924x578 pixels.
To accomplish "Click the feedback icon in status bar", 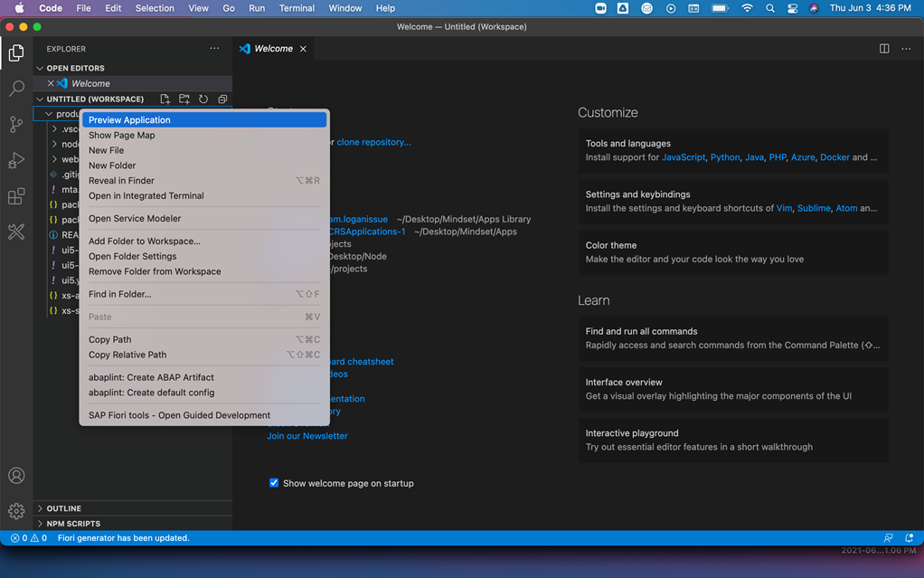I will (x=888, y=538).
